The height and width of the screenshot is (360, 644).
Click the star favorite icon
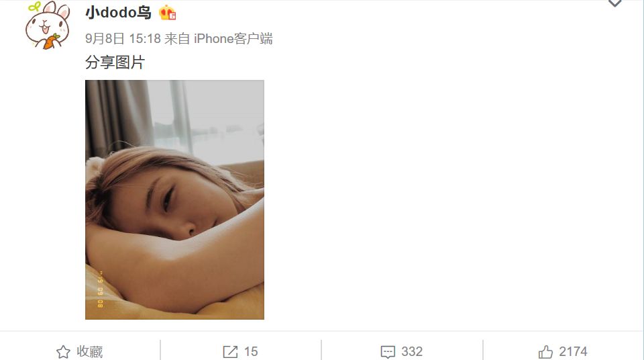click(x=63, y=352)
